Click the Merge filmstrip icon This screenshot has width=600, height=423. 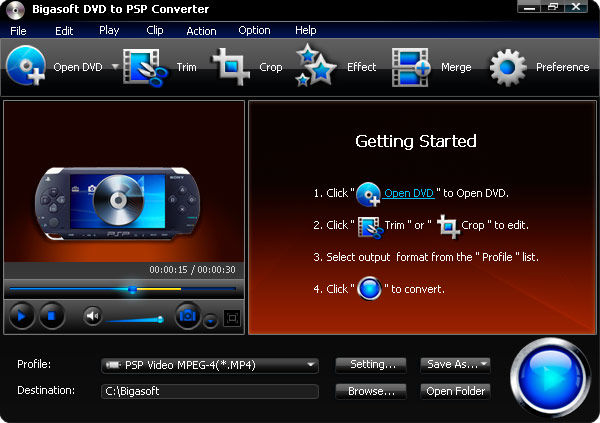pos(411,67)
